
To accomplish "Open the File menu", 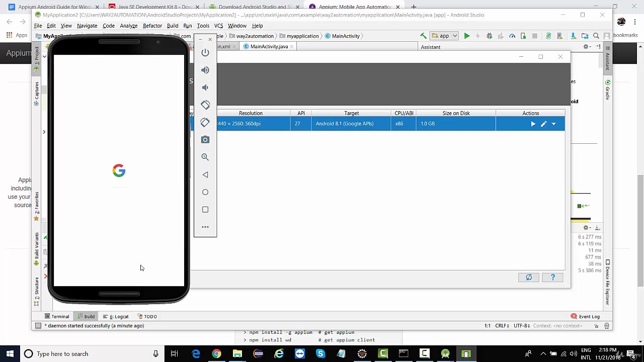I will 38,26.
